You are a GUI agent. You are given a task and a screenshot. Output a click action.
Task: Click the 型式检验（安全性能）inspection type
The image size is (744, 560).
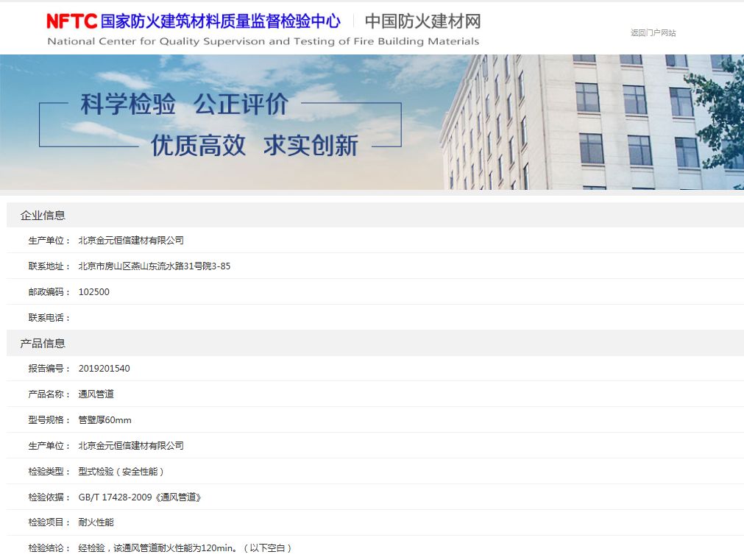[122, 472]
